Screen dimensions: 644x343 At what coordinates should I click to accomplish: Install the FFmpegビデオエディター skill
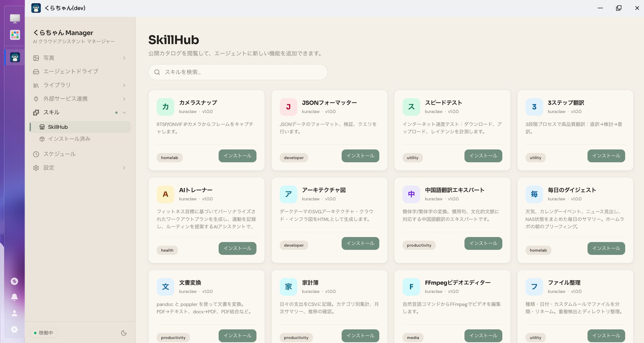coord(483,336)
